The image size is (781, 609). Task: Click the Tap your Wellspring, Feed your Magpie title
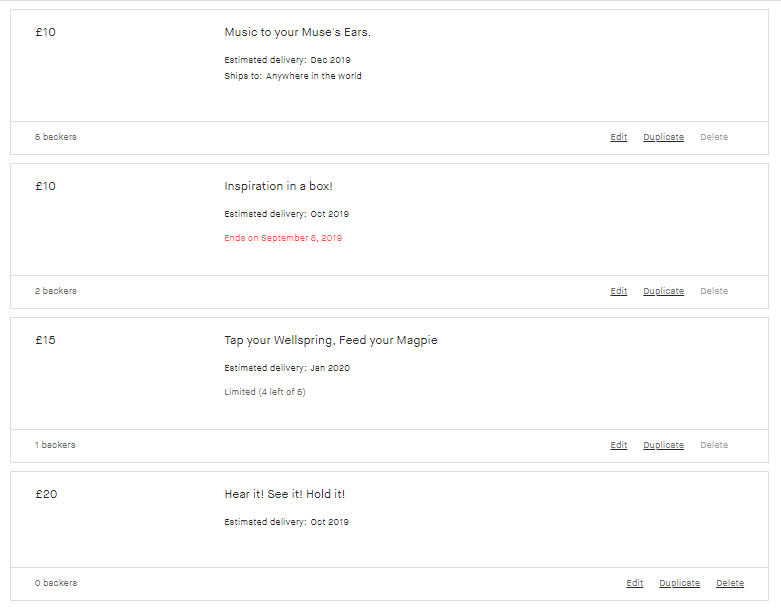click(x=331, y=340)
